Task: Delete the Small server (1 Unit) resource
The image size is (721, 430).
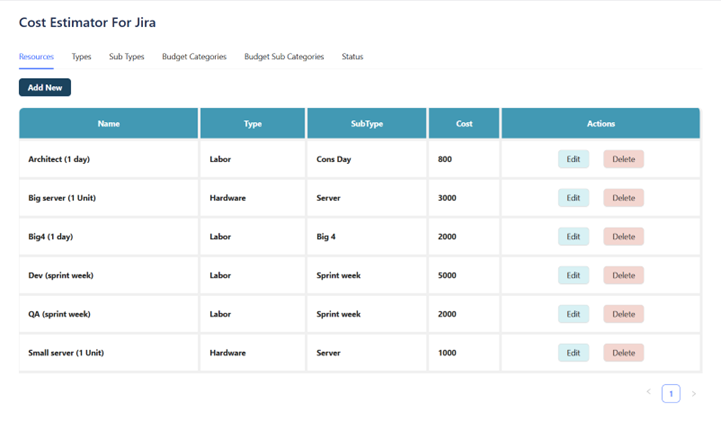Action: (623, 353)
